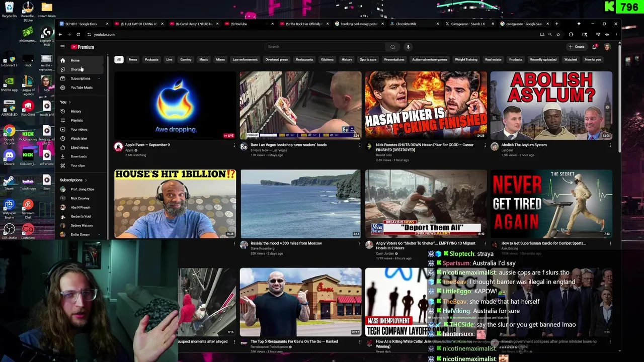Screen dimensions: 644x362
Task: Open the Never Get Tired Again thumbnail
Action: pyautogui.click(x=551, y=204)
